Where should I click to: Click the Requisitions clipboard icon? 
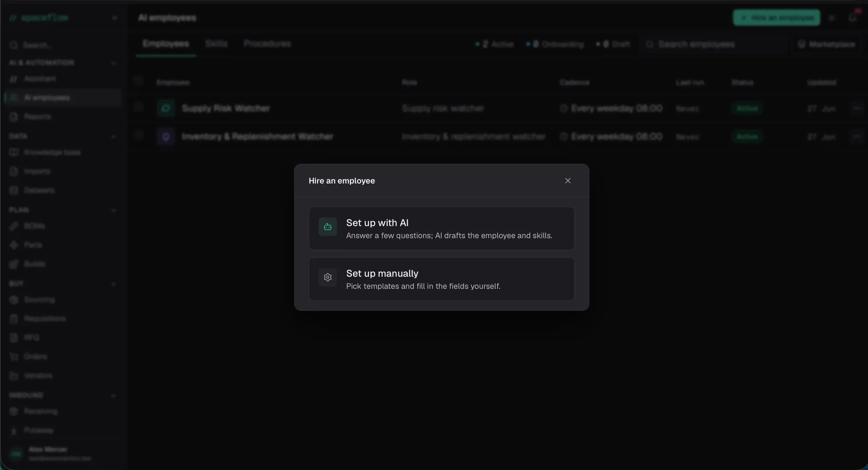pos(14,319)
